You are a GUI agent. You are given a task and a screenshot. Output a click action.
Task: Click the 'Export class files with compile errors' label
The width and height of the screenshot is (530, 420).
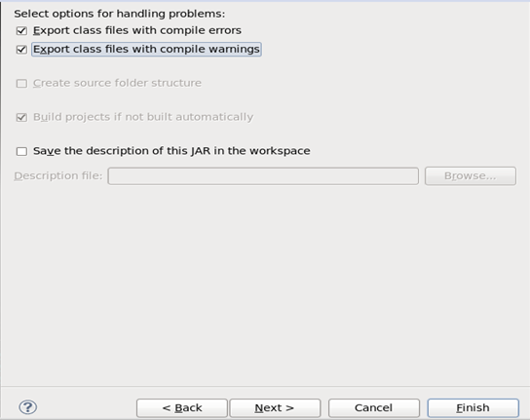tap(137, 30)
